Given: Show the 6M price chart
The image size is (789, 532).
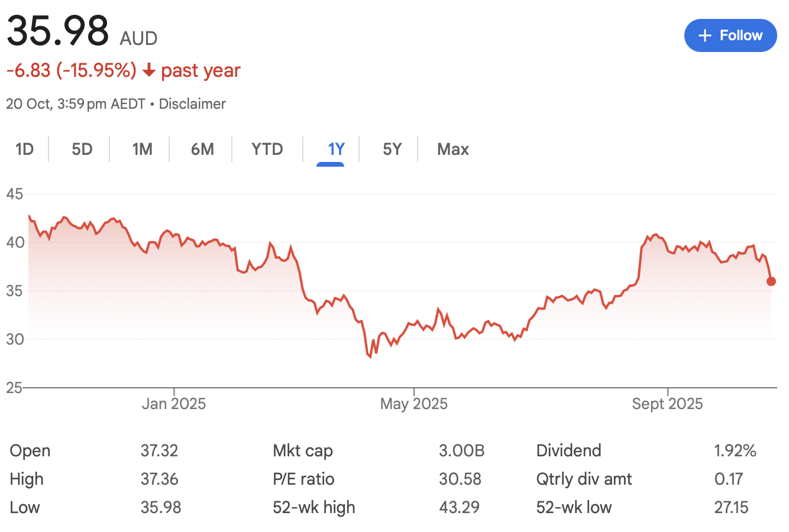Looking at the screenshot, I should coord(202,149).
